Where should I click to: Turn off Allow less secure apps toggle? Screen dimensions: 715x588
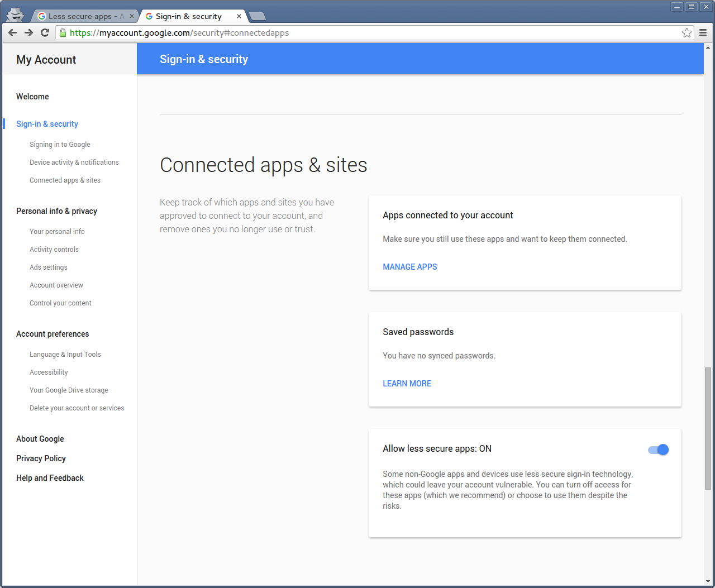658,450
